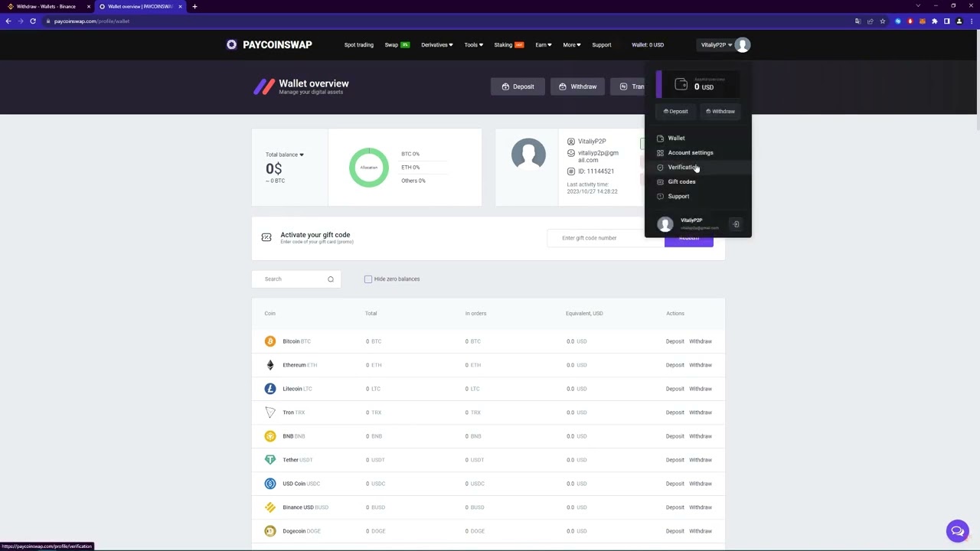Click Withdraw button in account dropdown

coord(720,112)
